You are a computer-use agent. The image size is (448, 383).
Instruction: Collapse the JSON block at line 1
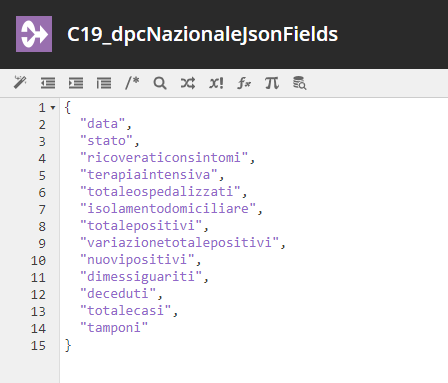[53, 108]
